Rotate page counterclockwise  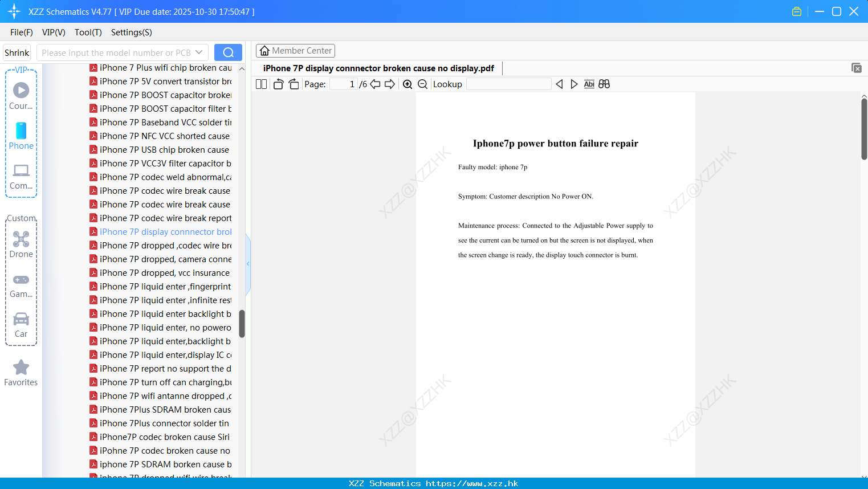(x=278, y=84)
